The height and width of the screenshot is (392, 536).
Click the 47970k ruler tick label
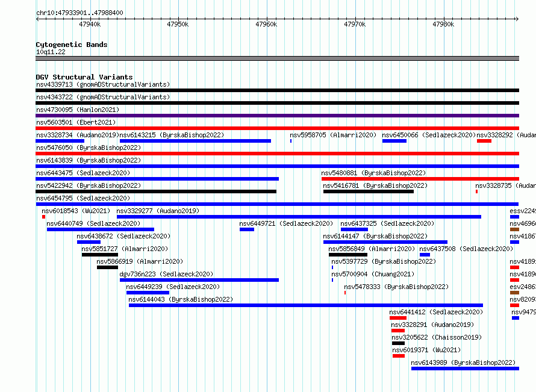pyautogui.click(x=355, y=24)
